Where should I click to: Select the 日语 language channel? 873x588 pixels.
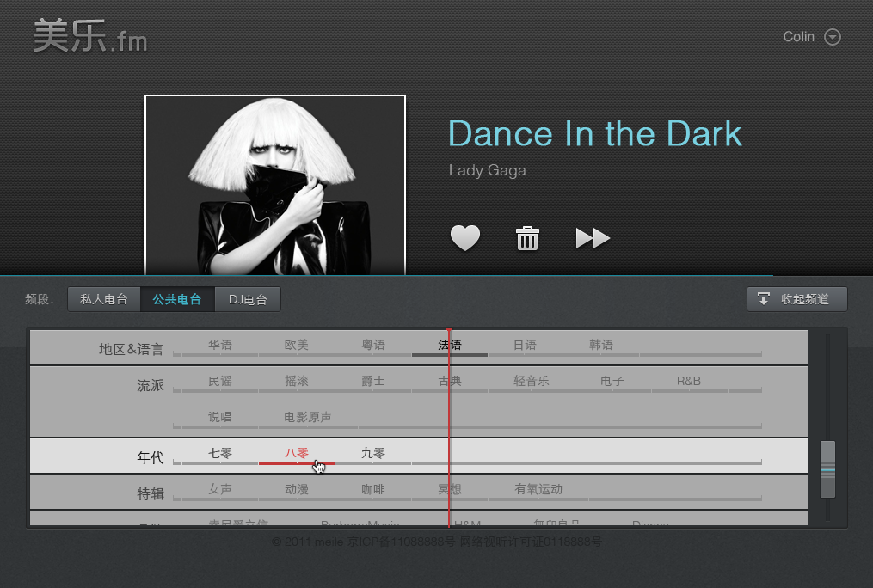click(525, 345)
